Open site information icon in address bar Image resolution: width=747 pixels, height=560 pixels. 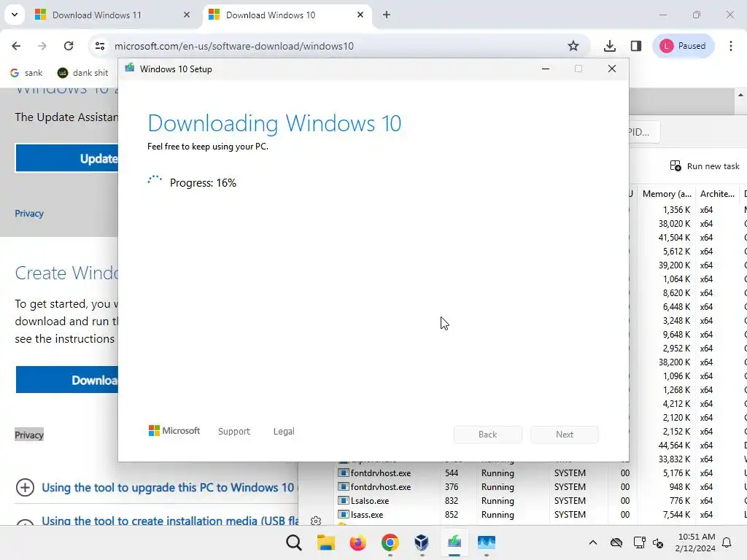(x=99, y=46)
